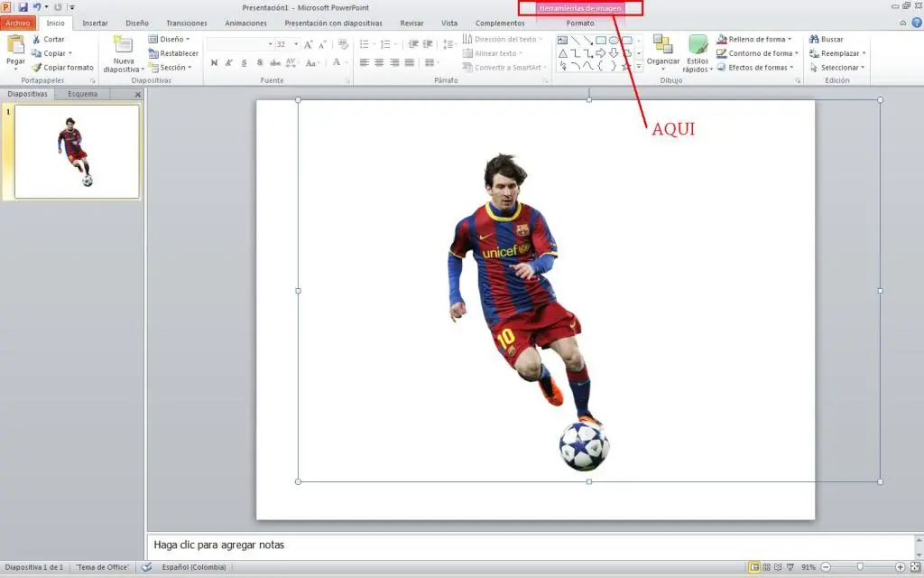
Task: Expand the full shapes gallery (More arrow)
Action: 639,67
